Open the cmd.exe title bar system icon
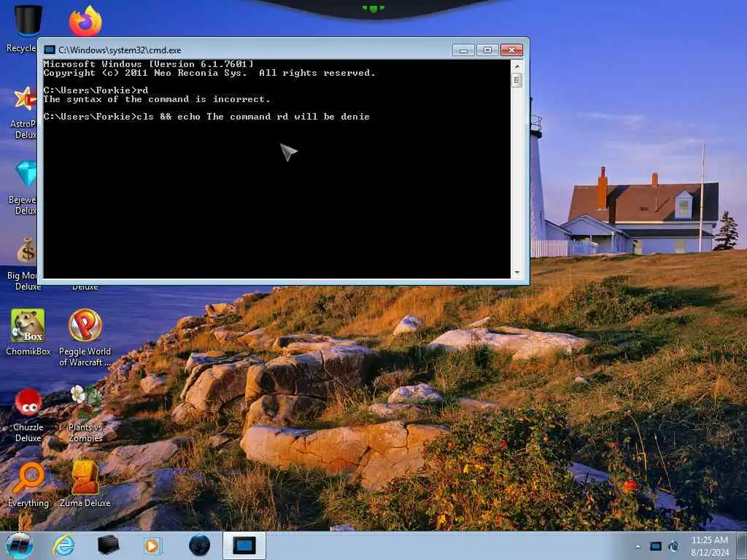The height and width of the screenshot is (560, 747). (x=49, y=50)
